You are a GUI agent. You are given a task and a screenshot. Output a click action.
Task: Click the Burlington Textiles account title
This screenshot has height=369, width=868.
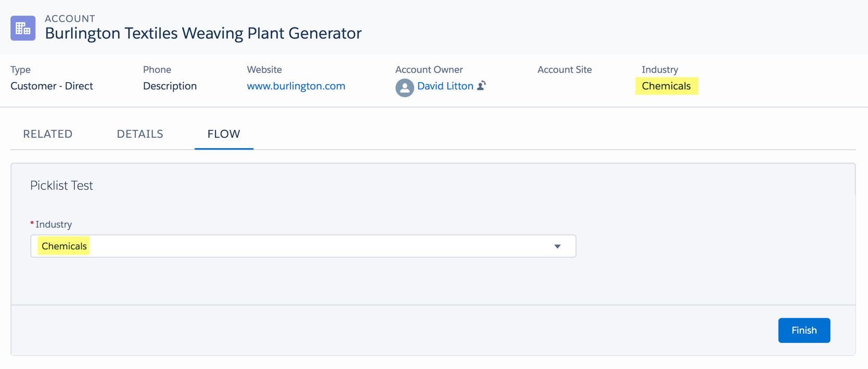pyautogui.click(x=203, y=33)
